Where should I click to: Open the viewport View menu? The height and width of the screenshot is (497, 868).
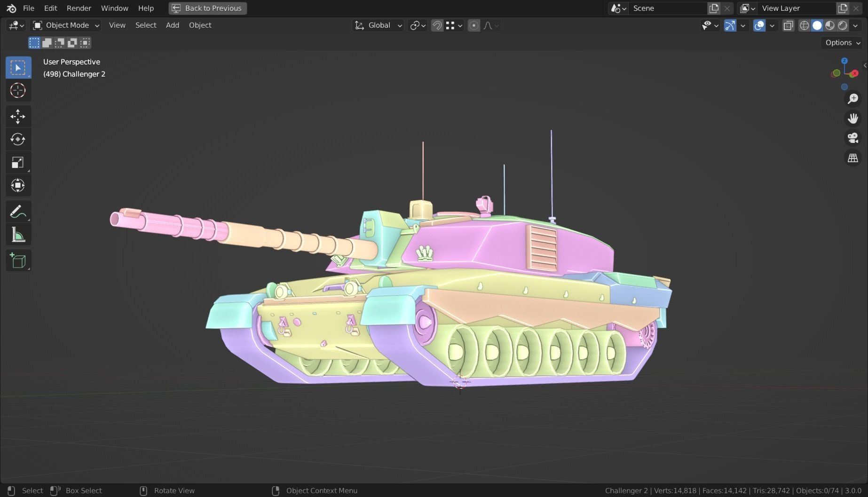pos(117,25)
